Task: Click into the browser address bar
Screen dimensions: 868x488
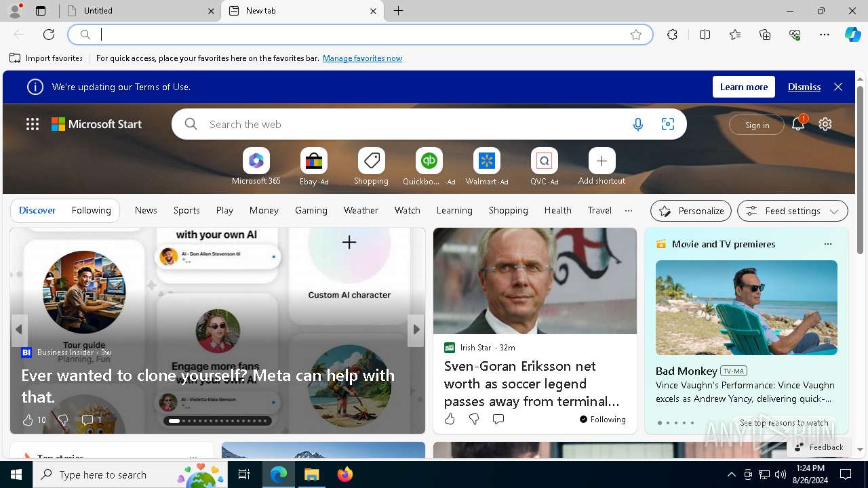Action: click(359, 35)
